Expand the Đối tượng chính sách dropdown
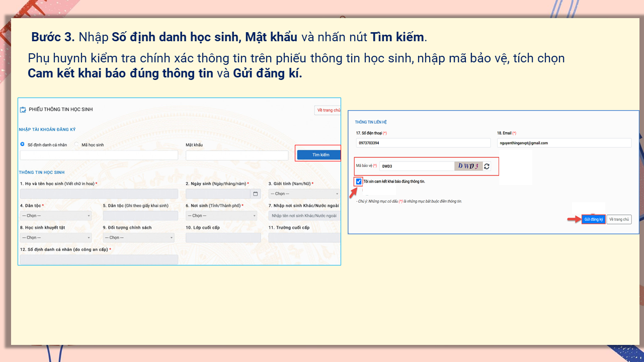This screenshot has width=644, height=362. pos(139,237)
